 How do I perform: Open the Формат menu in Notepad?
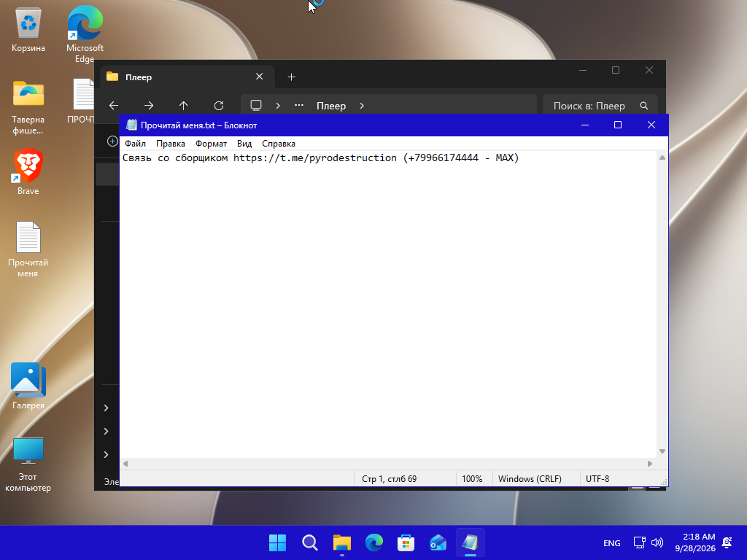[211, 144]
